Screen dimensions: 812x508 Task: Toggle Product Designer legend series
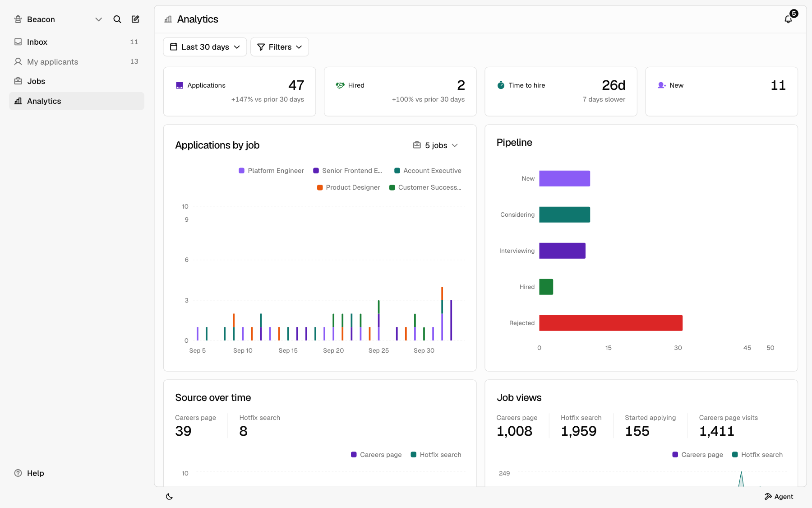[348, 187]
